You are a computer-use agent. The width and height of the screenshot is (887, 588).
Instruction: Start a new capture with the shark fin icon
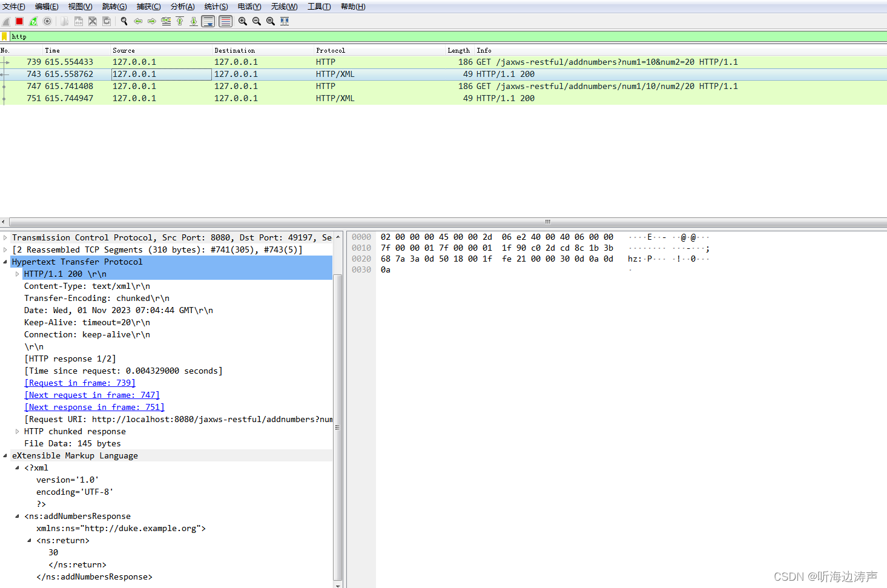pyautogui.click(x=6, y=21)
